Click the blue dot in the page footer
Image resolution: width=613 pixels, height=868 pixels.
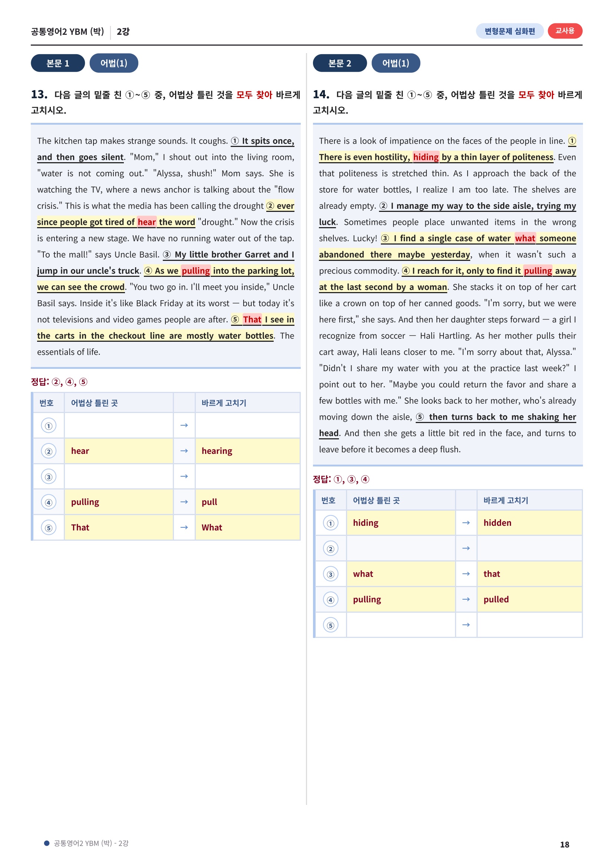point(47,843)
